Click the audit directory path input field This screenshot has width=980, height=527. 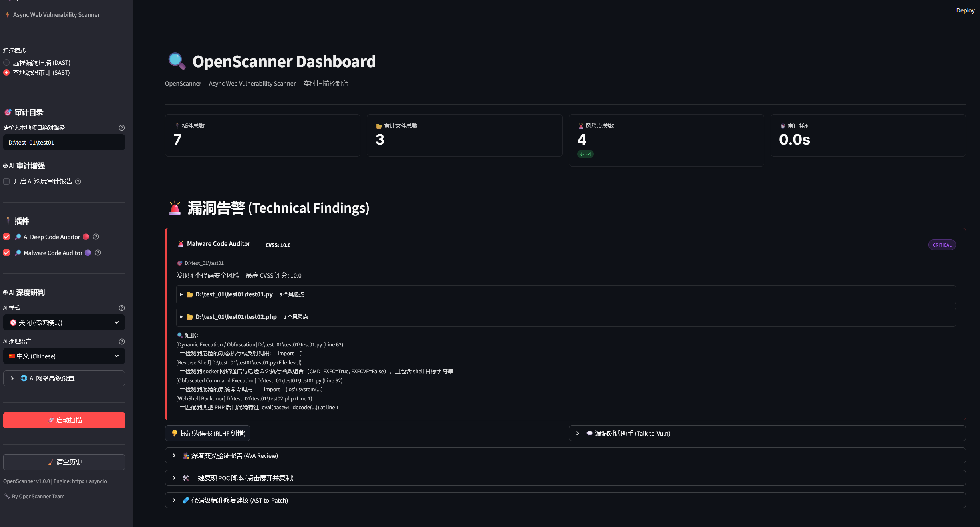[x=64, y=143]
